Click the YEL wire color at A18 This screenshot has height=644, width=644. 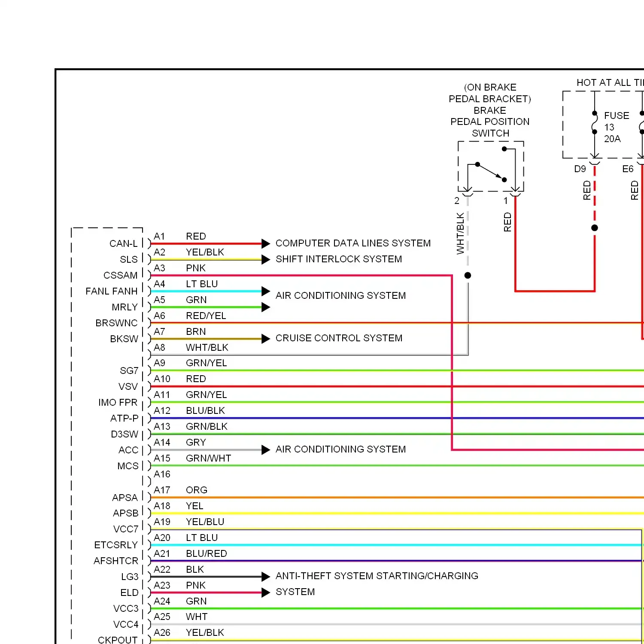coord(194,506)
